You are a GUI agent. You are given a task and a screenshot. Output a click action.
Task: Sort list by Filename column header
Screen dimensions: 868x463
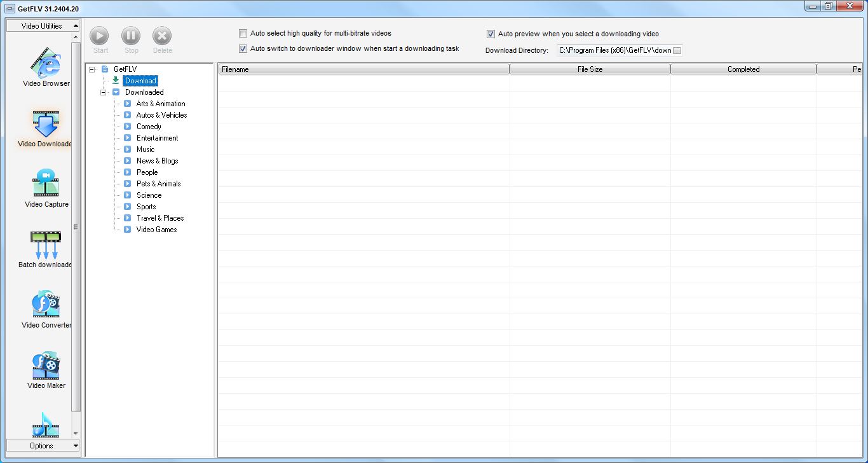pyautogui.click(x=363, y=69)
